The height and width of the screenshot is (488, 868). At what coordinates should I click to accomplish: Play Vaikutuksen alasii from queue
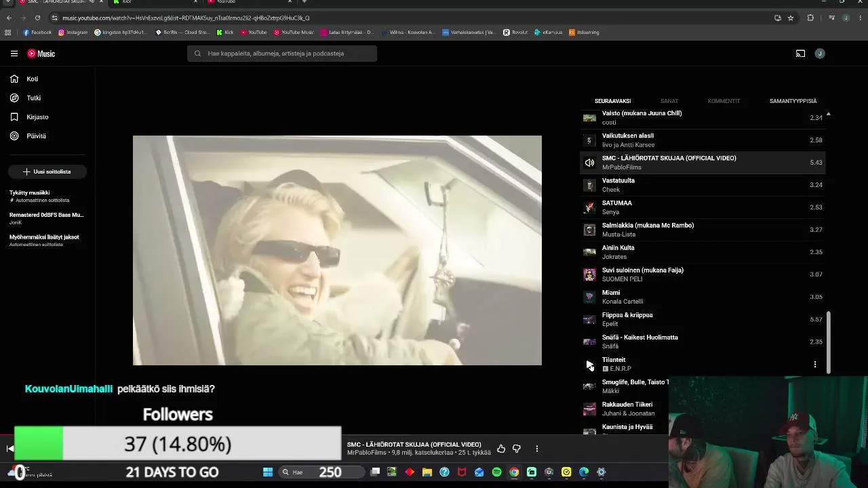(703, 140)
